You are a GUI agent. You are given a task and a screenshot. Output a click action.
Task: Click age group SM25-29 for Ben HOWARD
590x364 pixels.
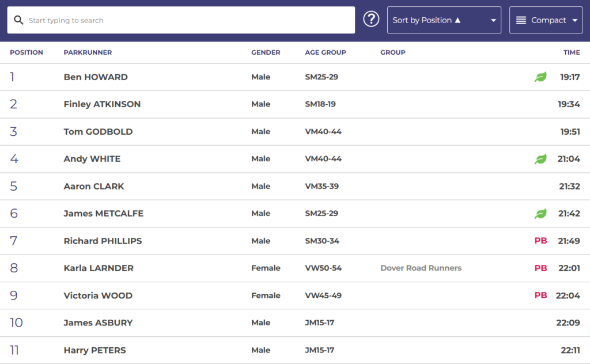pos(322,77)
